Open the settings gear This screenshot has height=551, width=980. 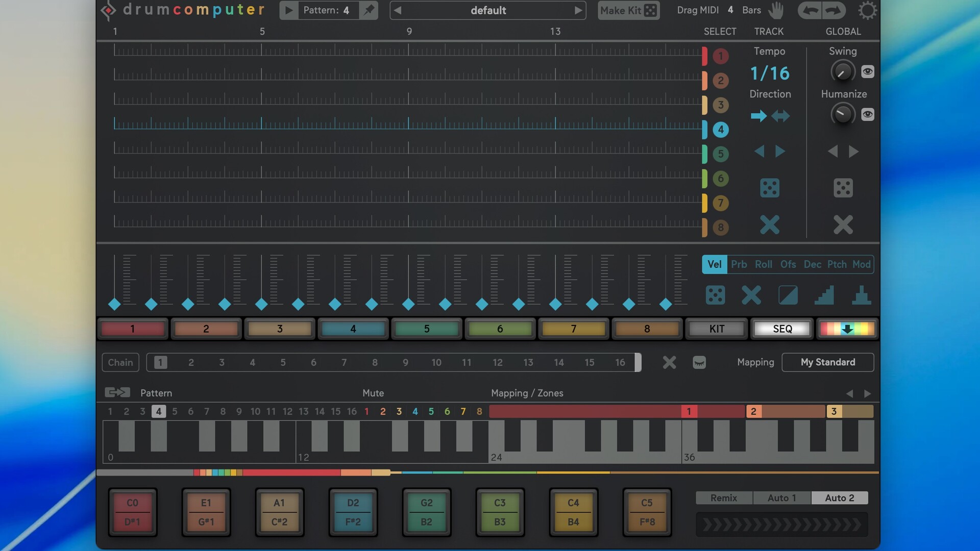pyautogui.click(x=867, y=10)
